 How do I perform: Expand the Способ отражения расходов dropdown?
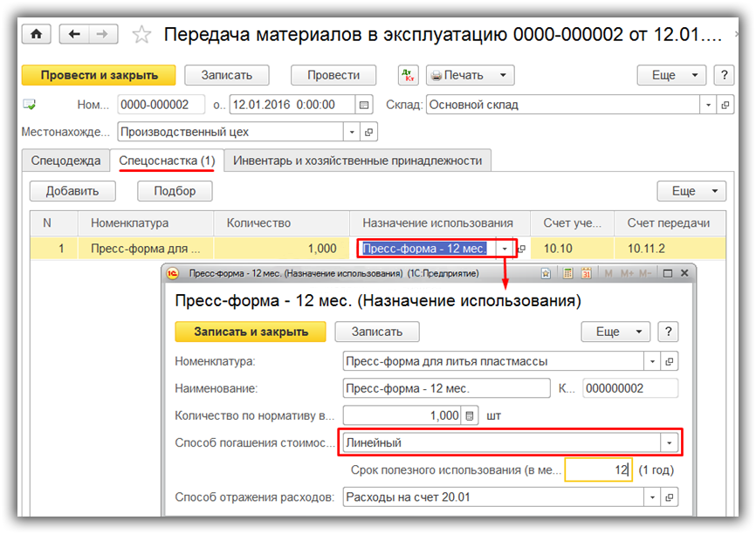[652, 497]
